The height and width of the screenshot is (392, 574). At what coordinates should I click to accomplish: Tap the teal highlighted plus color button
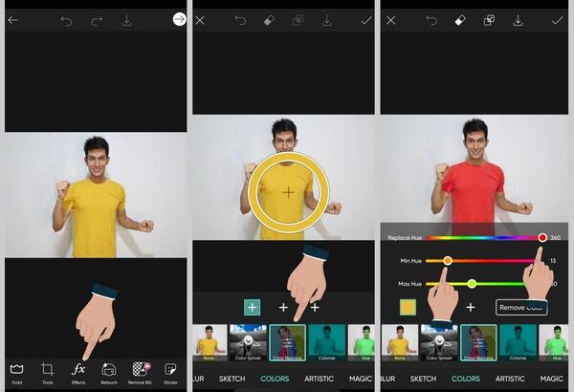253,308
